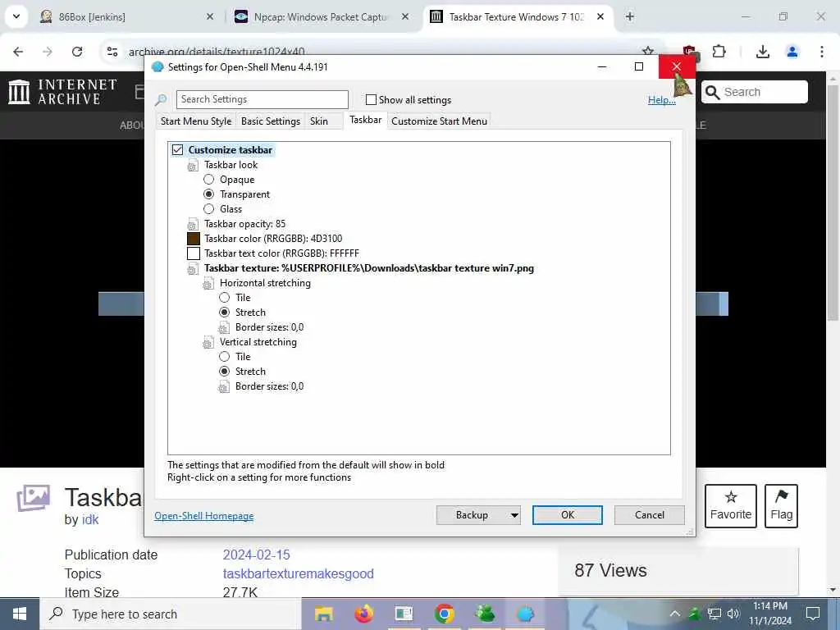
Task: Open author idk link
Action: (90, 519)
